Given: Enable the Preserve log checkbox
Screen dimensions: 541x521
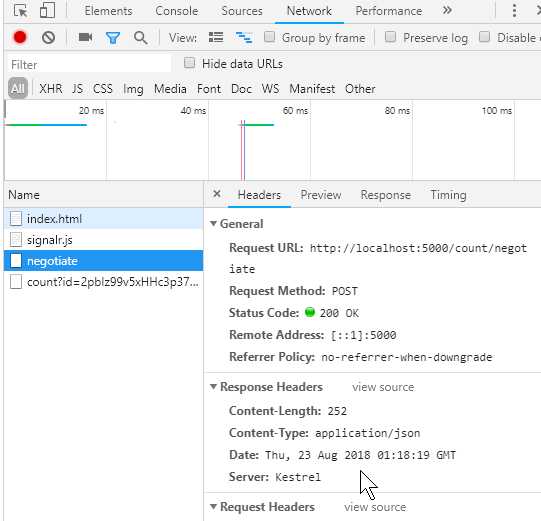Looking at the screenshot, I should pos(390,37).
